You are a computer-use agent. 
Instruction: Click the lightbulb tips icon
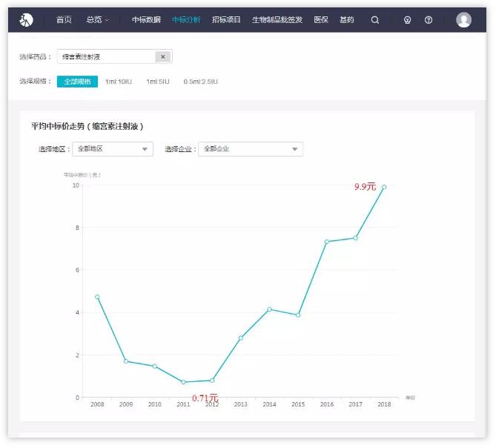(x=407, y=20)
